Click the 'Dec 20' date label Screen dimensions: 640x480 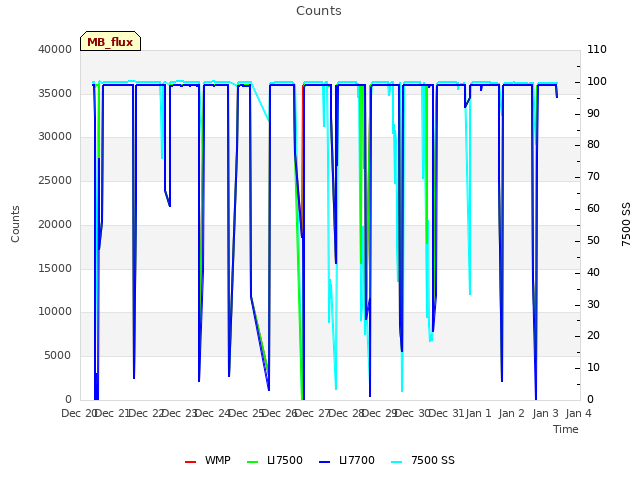click(x=79, y=413)
